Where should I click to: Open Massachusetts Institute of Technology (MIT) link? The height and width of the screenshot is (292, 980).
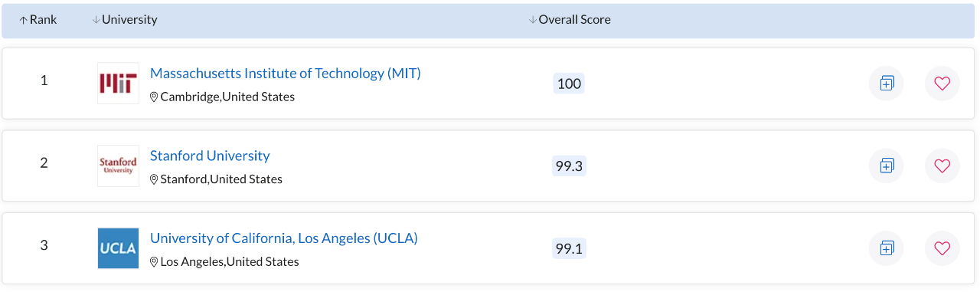click(286, 74)
